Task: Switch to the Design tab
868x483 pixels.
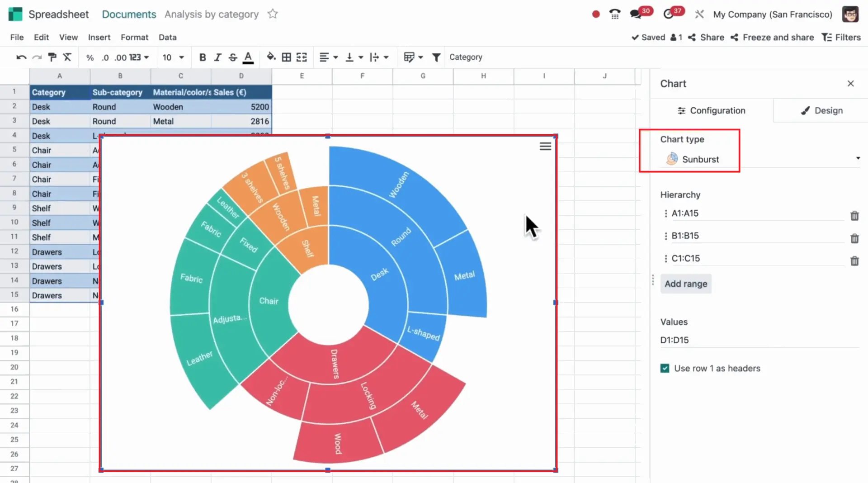Action: coord(821,111)
